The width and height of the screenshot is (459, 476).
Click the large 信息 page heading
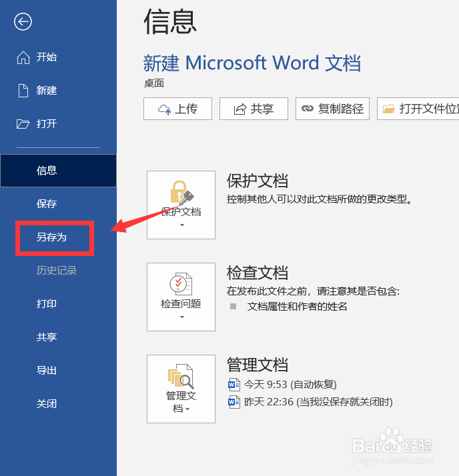coord(170,22)
